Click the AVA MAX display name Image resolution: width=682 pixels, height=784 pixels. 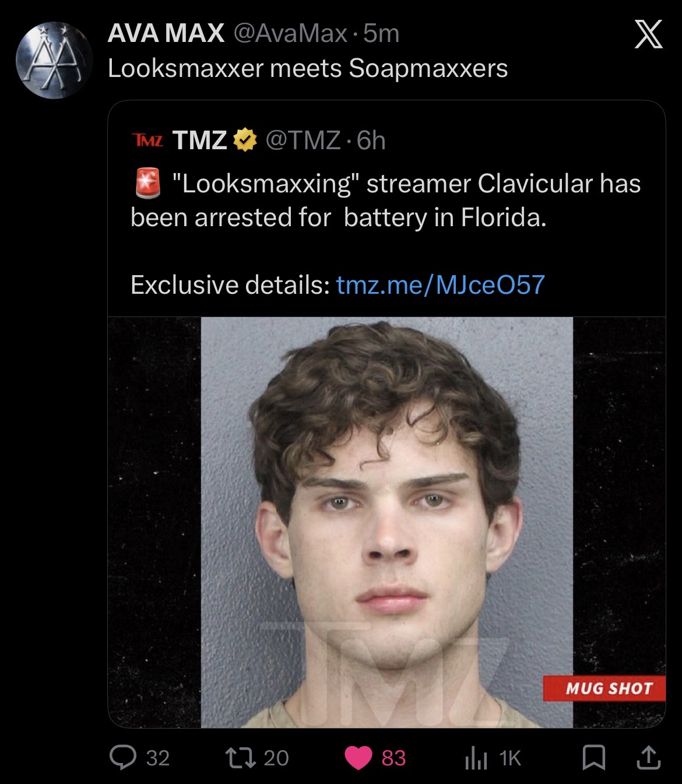[x=166, y=33]
